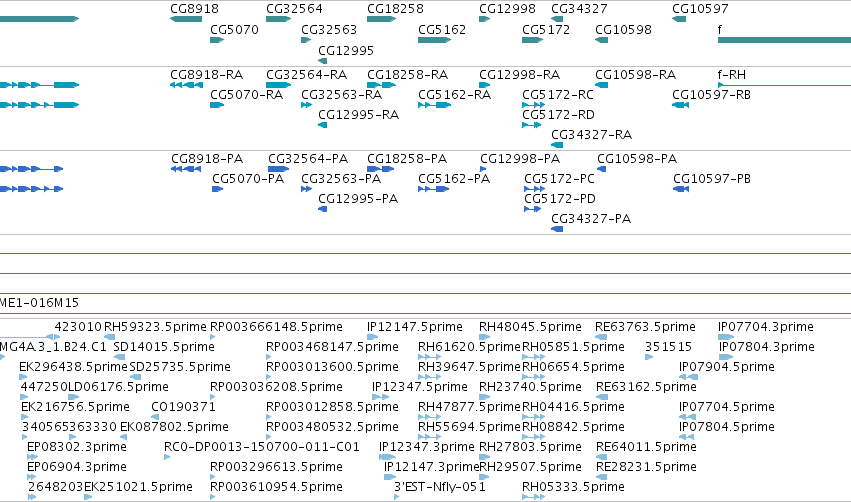
Task: Select protein CG5070-PA
Action: [x=247, y=179]
